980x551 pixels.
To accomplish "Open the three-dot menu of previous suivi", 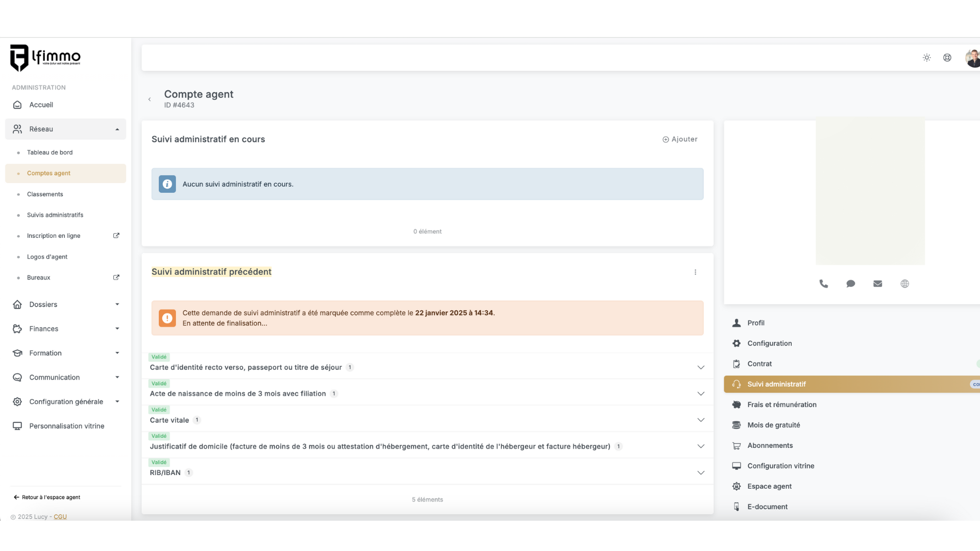I will (695, 272).
